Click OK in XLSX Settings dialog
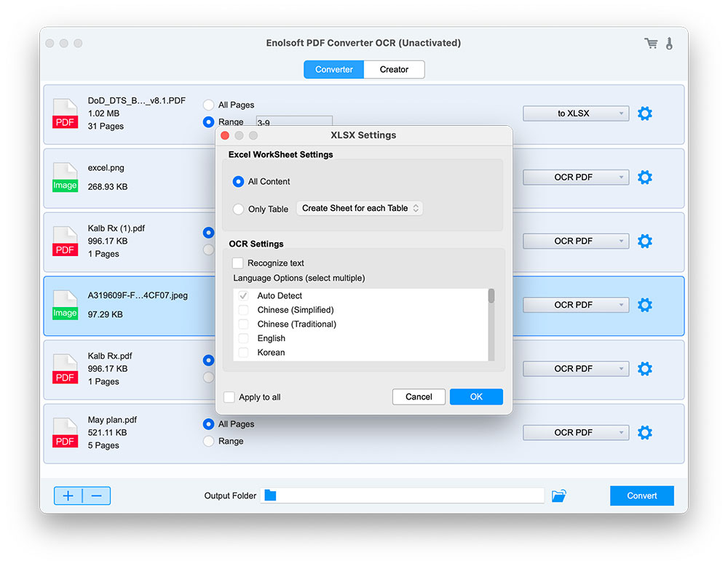The height and width of the screenshot is (566, 728). tap(476, 397)
